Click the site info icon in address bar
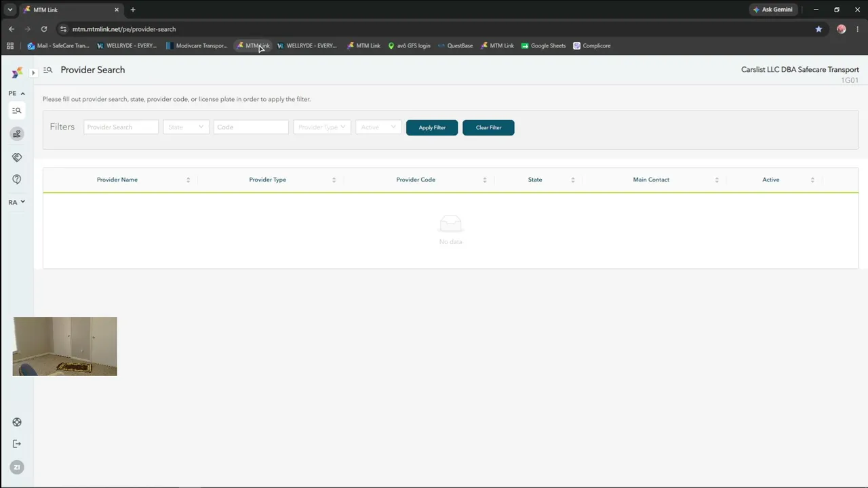 pos(63,29)
